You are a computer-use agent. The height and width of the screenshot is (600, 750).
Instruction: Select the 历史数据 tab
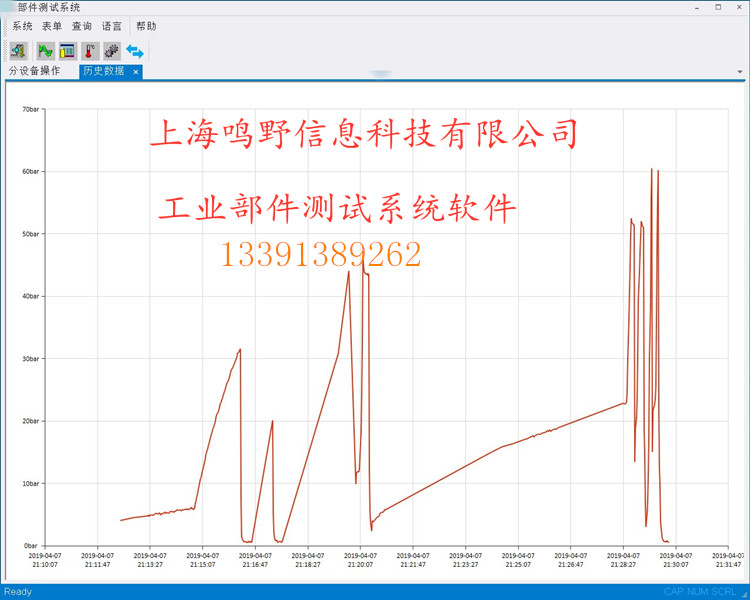[x=104, y=71]
